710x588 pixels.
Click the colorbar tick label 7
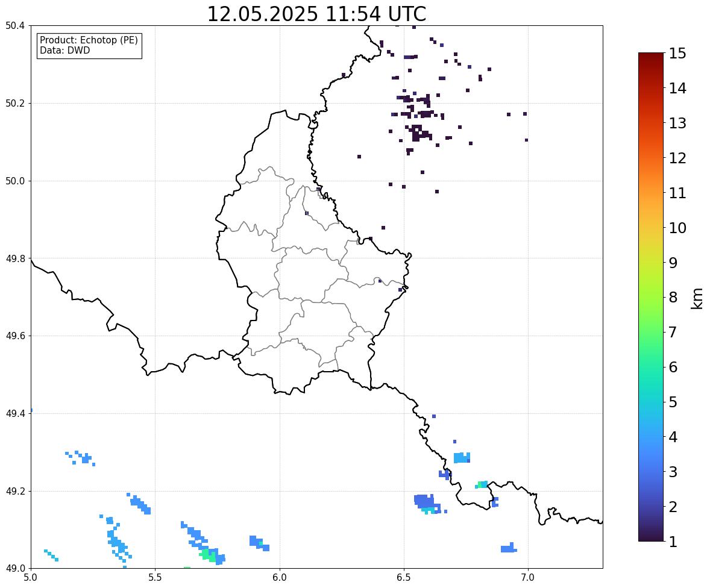[673, 332]
